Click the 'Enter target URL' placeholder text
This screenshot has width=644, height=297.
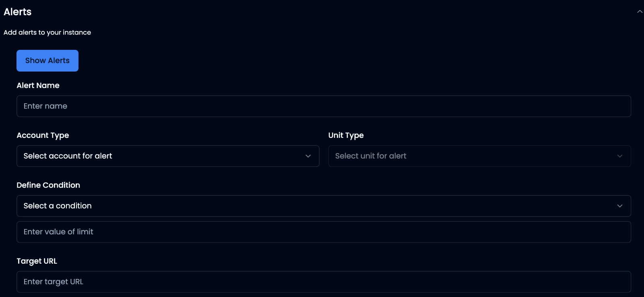point(54,282)
